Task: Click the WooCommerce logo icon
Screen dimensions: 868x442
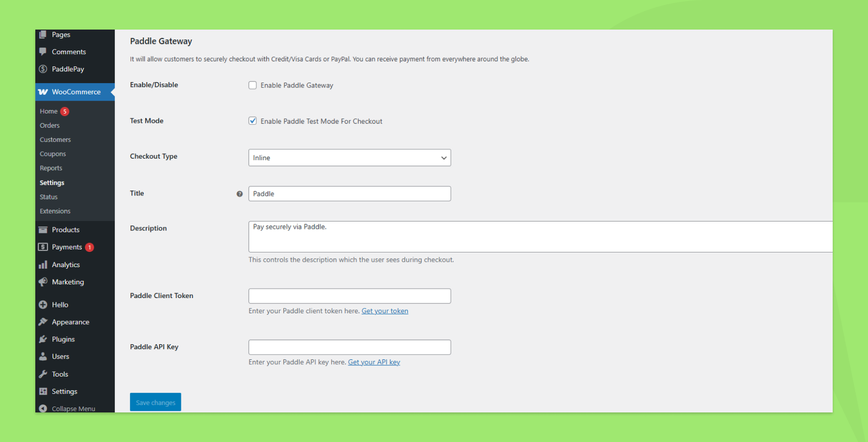Action: pyautogui.click(x=43, y=92)
